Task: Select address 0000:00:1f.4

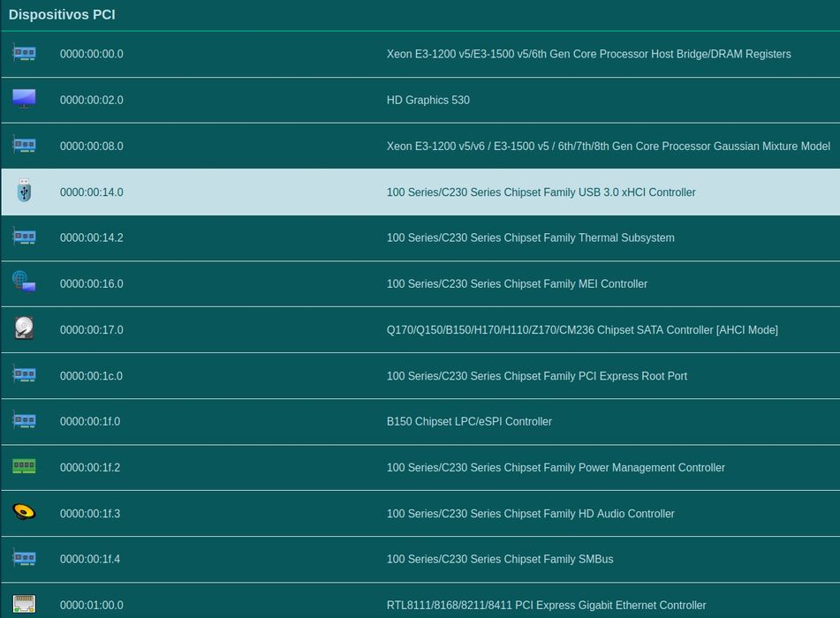Action: coord(90,559)
